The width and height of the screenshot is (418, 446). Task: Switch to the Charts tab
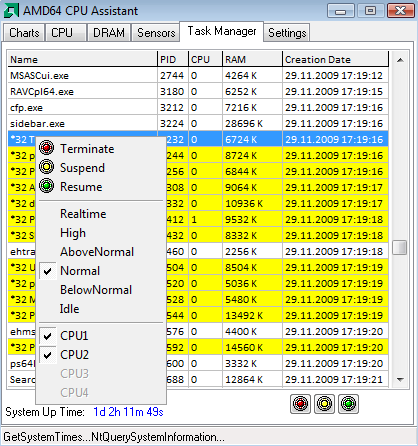pyautogui.click(x=24, y=33)
